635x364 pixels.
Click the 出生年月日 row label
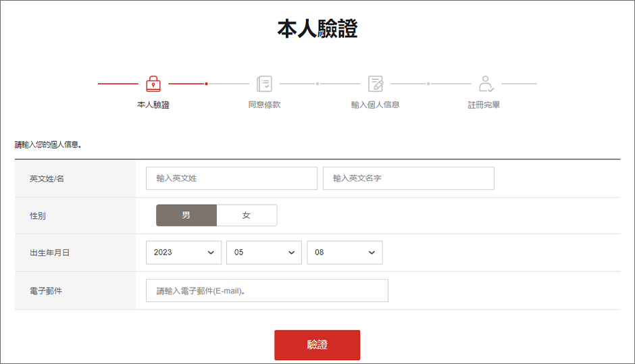pos(49,253)
